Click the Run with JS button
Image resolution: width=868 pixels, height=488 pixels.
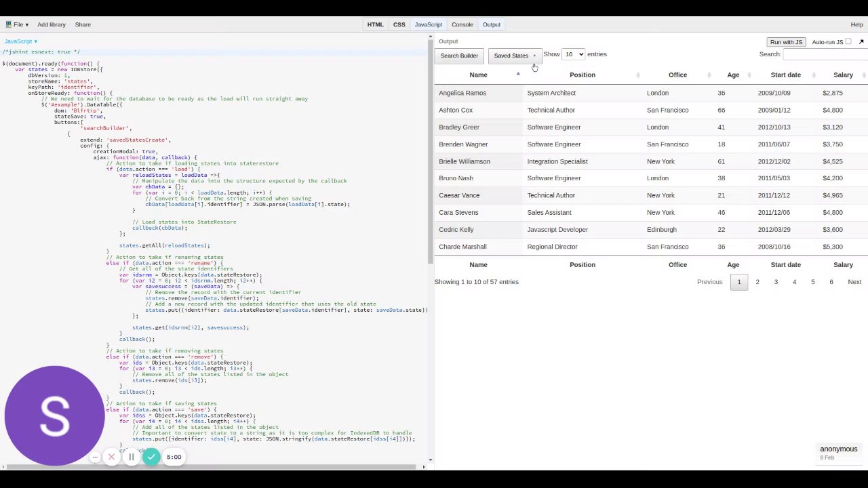click(x=786, y=42)
